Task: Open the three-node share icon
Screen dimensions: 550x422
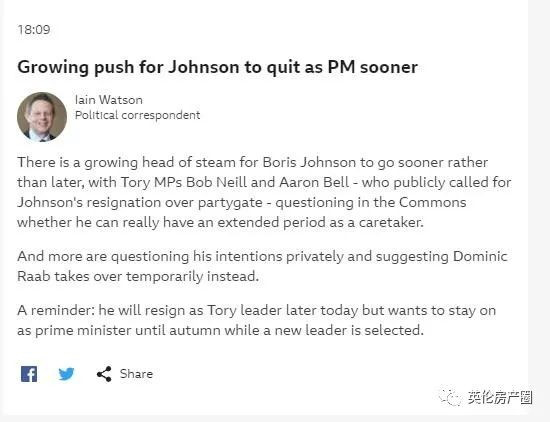Action: 104,374
